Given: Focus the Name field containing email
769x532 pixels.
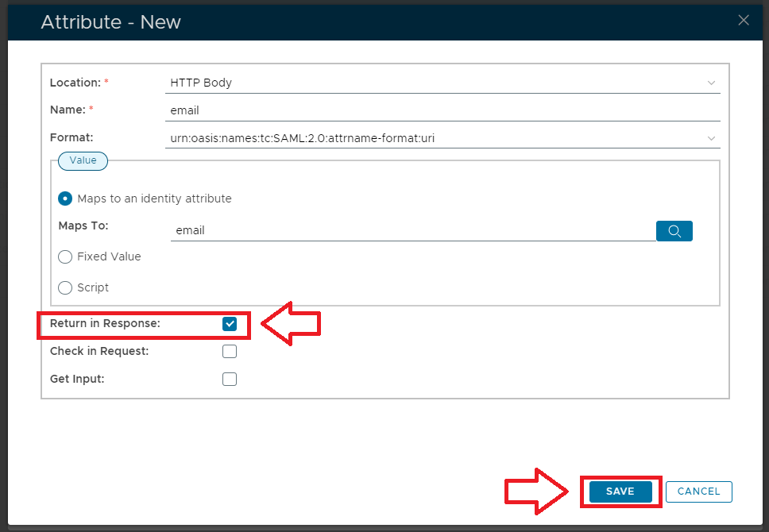Looking at the screenshot, I should point(443,110).
